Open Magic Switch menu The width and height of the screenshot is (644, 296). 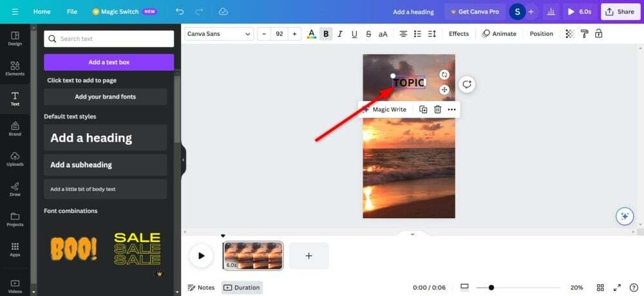click(124, 12)
